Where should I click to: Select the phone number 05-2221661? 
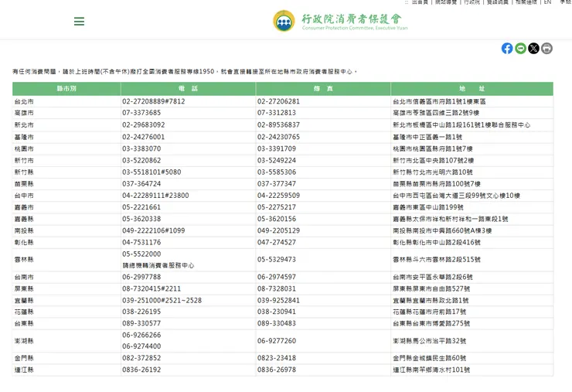coord(141,207)
